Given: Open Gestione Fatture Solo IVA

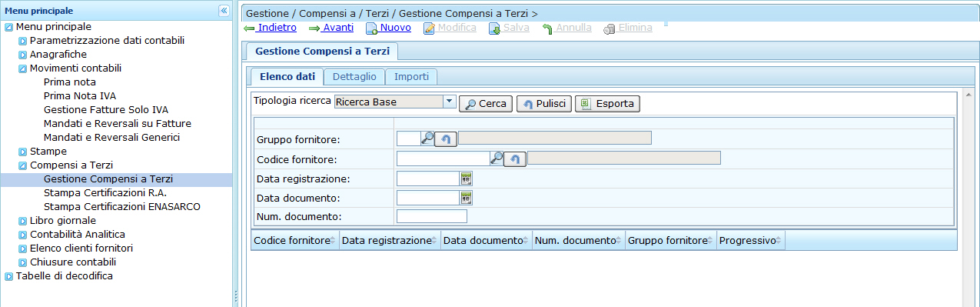Looking at the screenshot, I should point(106,109).
